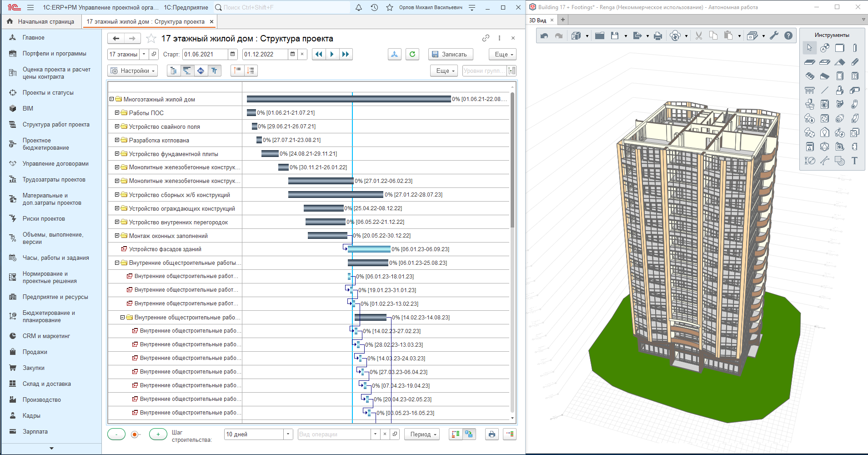The height and width of the screenshot is (455, 868).
Task: Click the Записать button
Action: tap(450, 54)
